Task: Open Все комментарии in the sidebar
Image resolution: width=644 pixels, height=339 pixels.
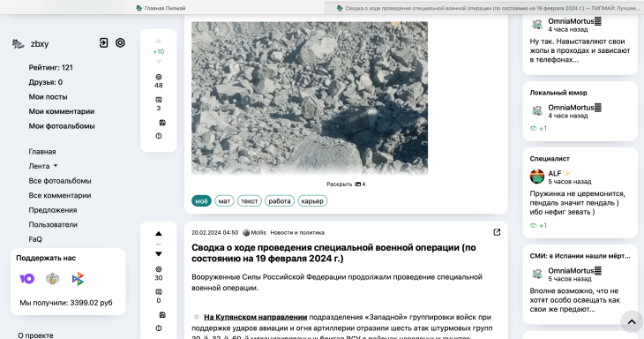Action: 60,196
